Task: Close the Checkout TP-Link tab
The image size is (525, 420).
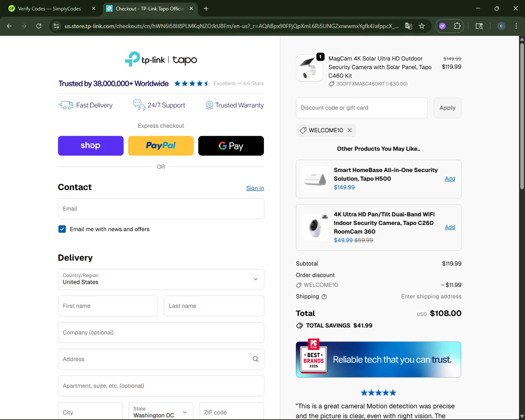Action: click(x=191, y=8)
